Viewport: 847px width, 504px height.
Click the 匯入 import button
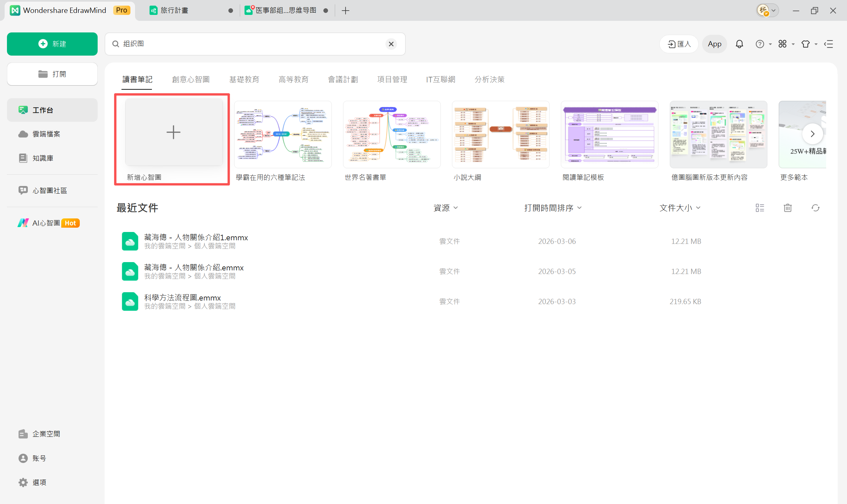(x=679, y=44)
